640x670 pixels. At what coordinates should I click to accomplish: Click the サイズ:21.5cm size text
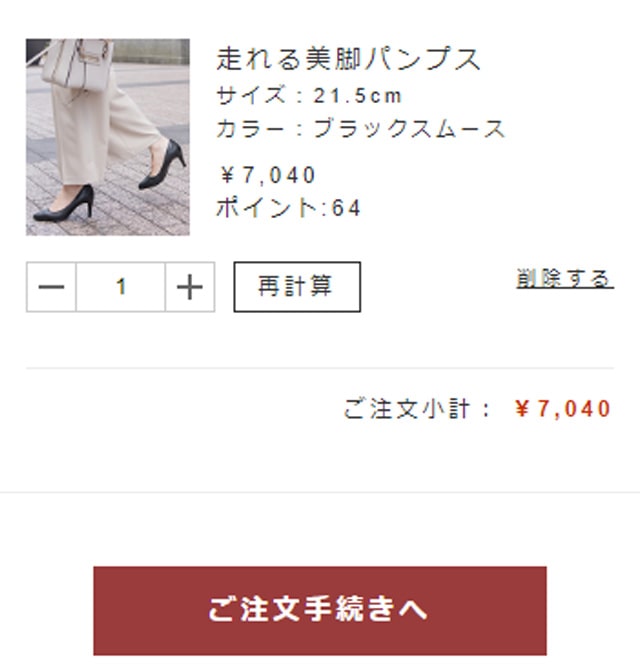coord(309,95)
